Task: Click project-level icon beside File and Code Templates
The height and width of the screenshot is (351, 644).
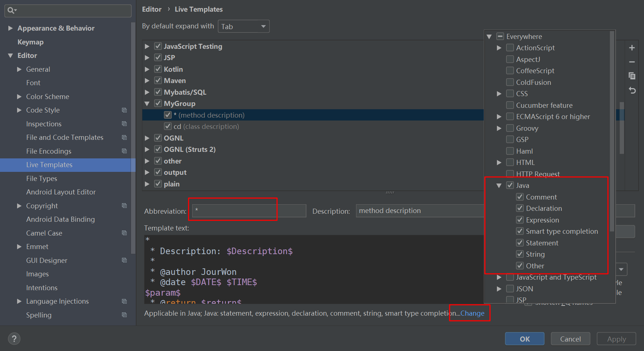Action: 125,137
